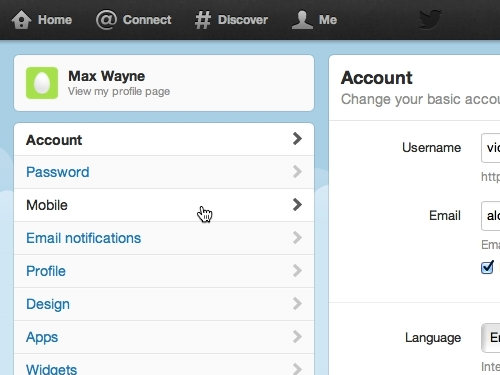Screen dimensions: 500x375
Task: Click the Username field label
Action: pyautogui.click(x=431, y=148)
